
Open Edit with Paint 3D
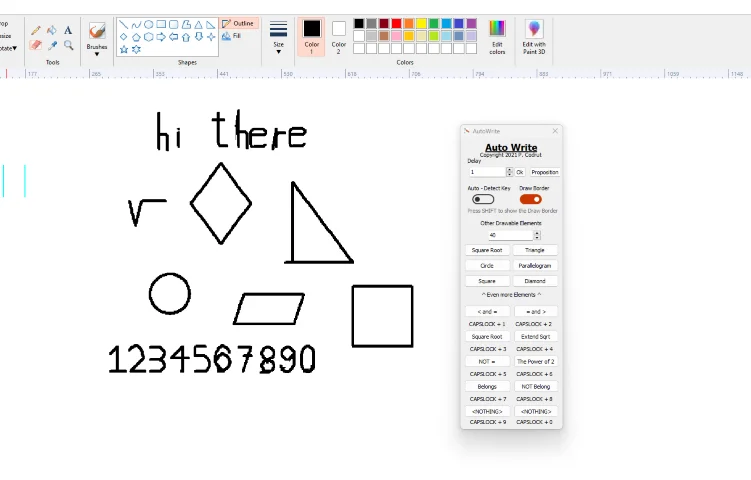point(534,37)
